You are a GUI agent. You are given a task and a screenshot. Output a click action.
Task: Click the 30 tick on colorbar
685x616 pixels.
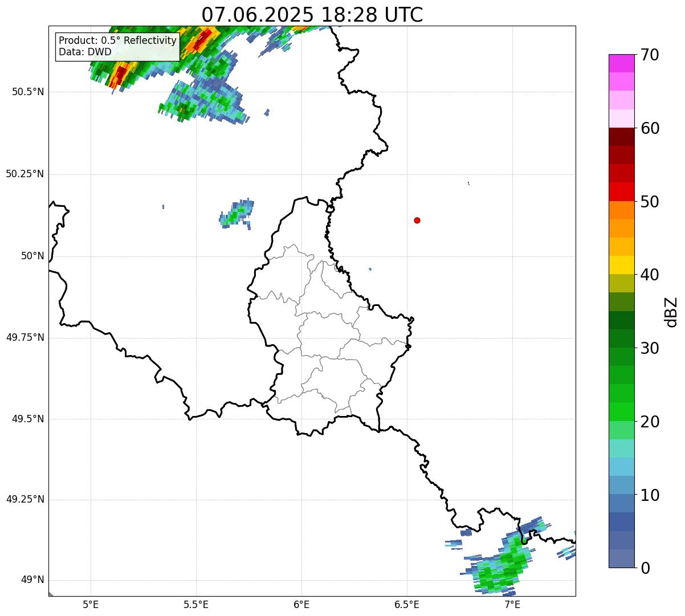pyautogui.click(x=650, y=348)
